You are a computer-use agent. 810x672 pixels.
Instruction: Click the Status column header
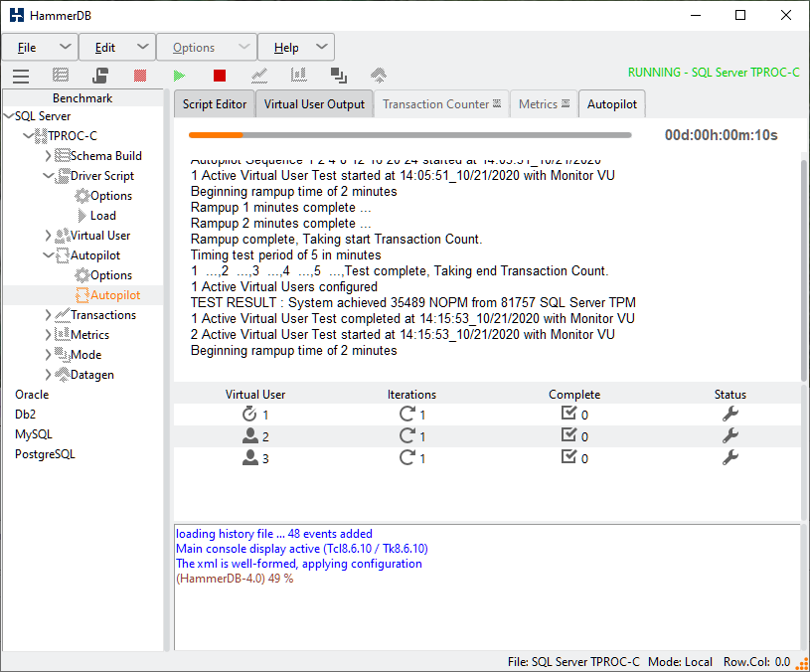coord(729,395)
